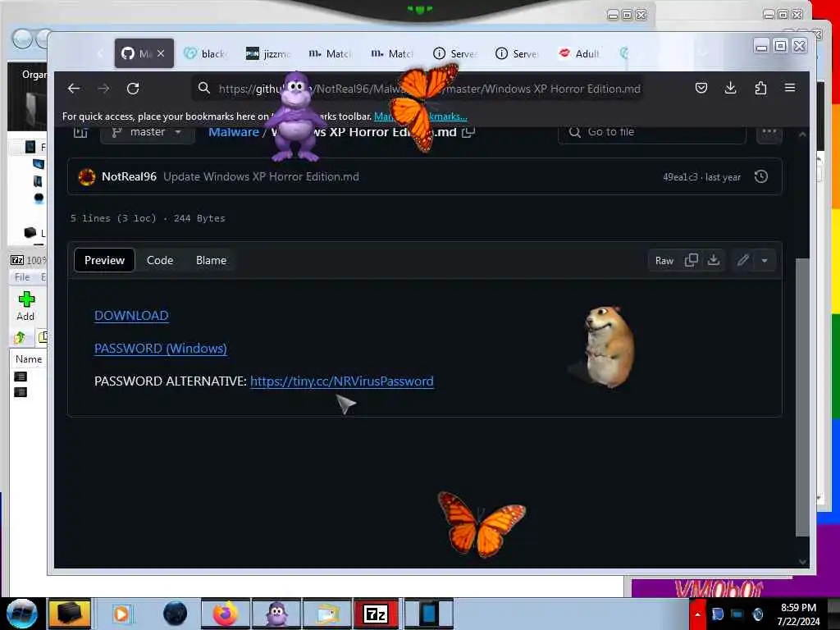Click the URL bar search magnifier icon
The image size is (840, 630).
204,88
